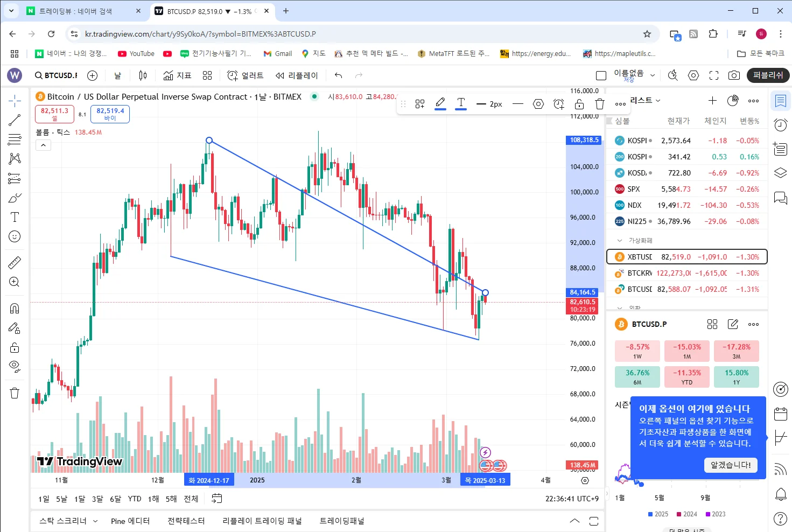Toggle the 2025 seasonal series legend

coord(658,514)
